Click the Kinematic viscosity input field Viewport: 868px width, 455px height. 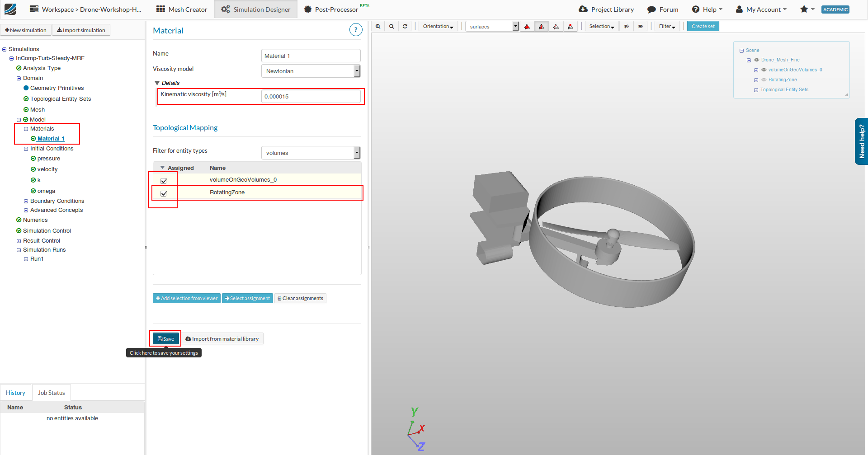(311, 96)
